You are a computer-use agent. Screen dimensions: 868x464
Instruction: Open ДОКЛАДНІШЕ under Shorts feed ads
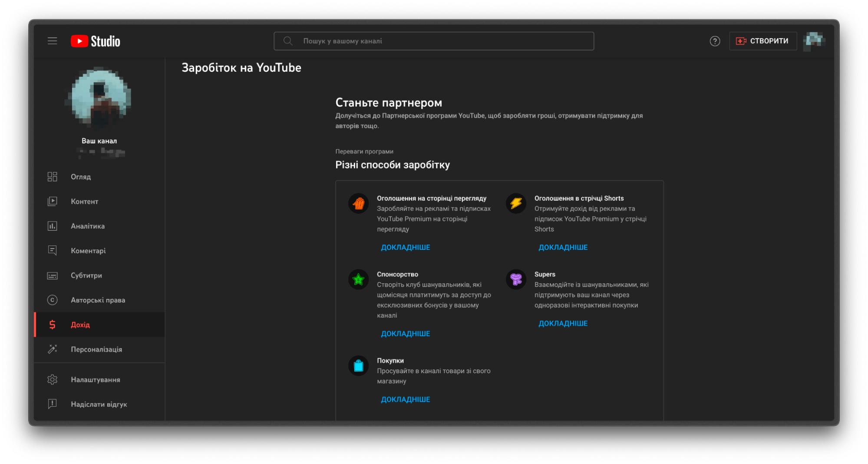click(563, 247)
